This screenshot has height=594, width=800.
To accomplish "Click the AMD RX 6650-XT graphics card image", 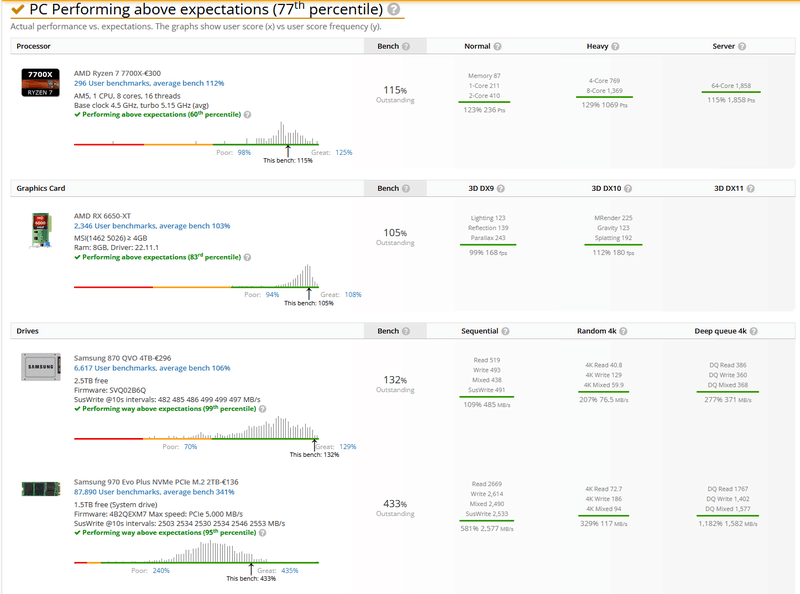I will click(x=41, y=230).
